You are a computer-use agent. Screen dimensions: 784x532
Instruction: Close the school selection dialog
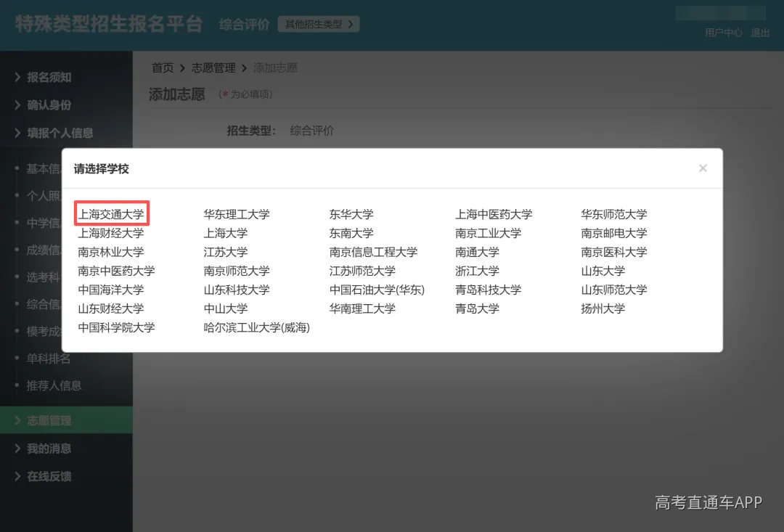pos(703,168)
